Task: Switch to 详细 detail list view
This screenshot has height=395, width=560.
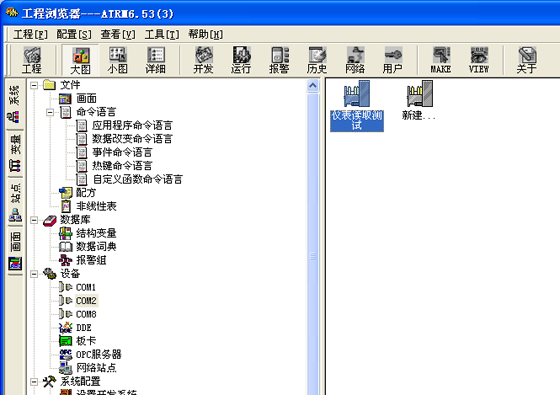Action: click(156, 60)
